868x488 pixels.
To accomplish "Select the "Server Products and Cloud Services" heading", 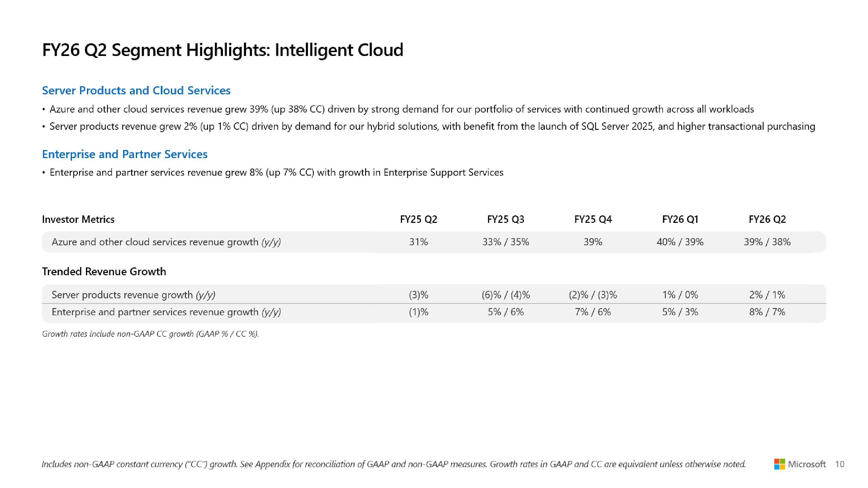I will 136,90.
